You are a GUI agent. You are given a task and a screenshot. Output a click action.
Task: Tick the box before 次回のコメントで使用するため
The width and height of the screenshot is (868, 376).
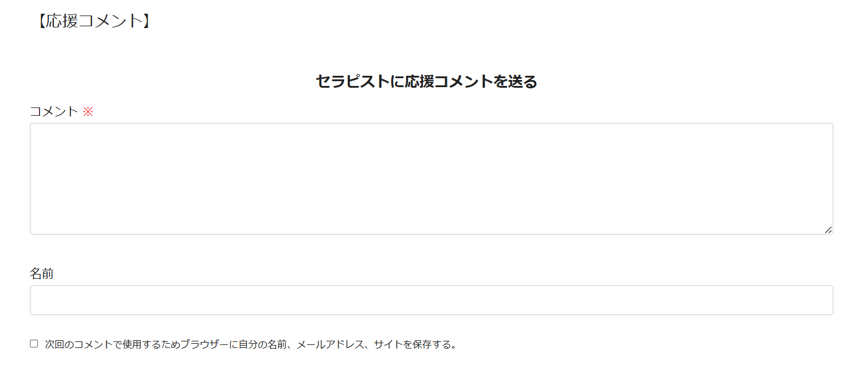(x=34, y=344)
